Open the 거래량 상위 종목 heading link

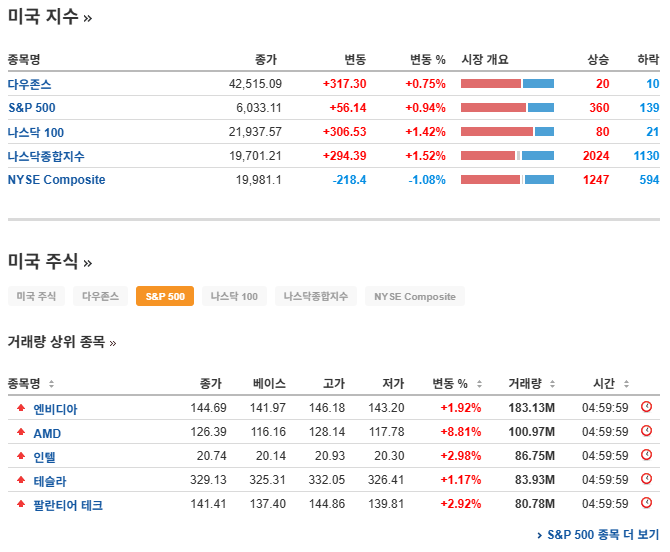tap(62, 342)
